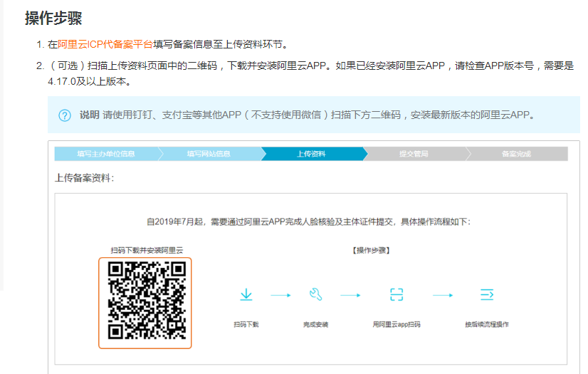This screenshot has width=588, height=374.
Task: Click the arrow between scan and list icons
Action: coord(443,295)
